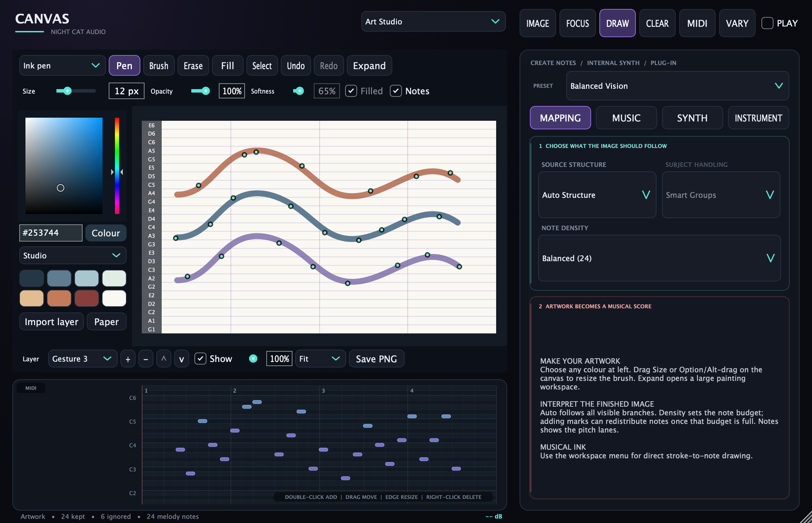Open the Balanced Vision preset dropdown
This screenshot has width=812, height=523.
tap(677, 86)
